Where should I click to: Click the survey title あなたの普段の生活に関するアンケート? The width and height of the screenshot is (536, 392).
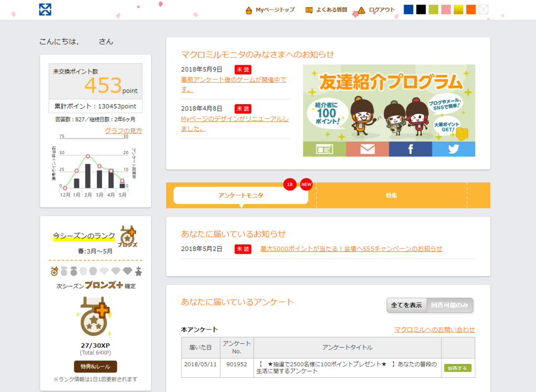(347, 367)
